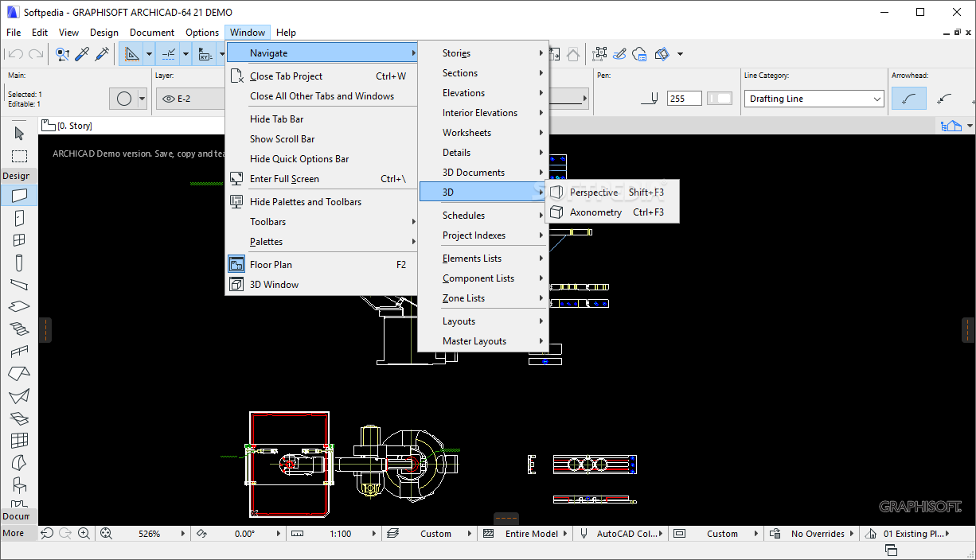Toggle the Floor Plan window menu entry

pos(322,265)
